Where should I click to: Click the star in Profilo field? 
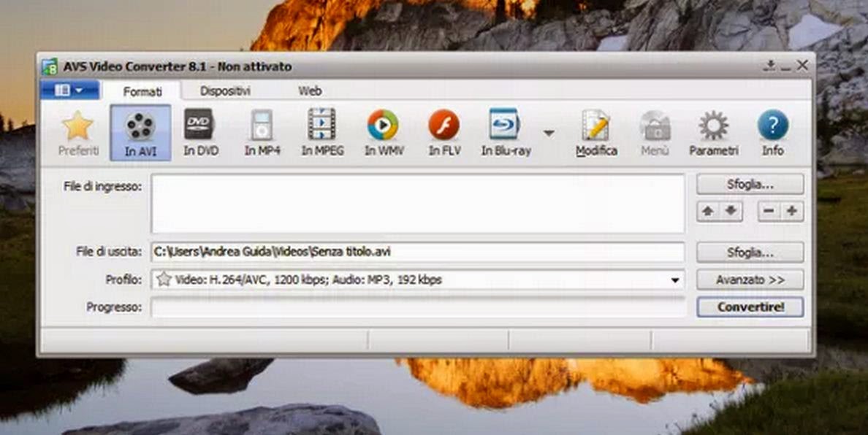164,279
